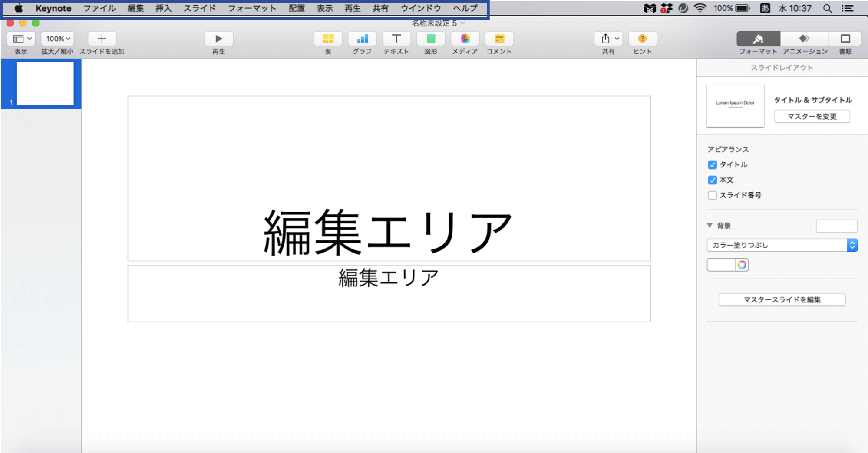Open the Apple menu
The width and height of the screenshot is (868, 453).
18,8
